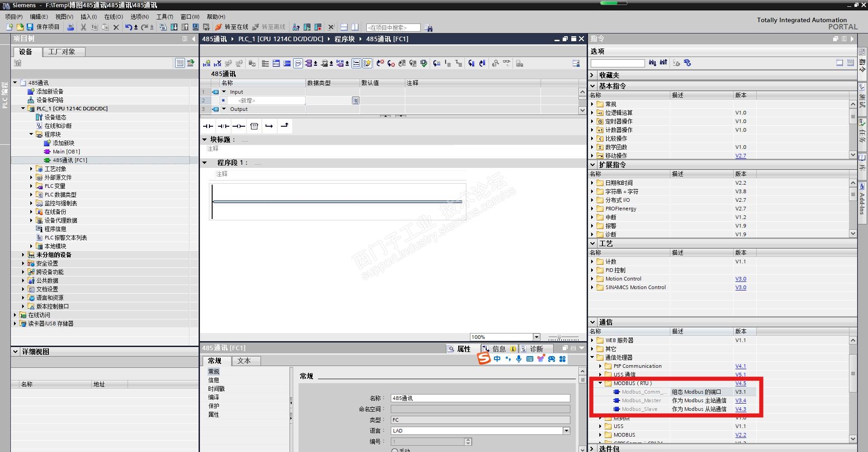This screenshot has width=868, height=452.
Task: Click the project search field
Action: [393, 28]
